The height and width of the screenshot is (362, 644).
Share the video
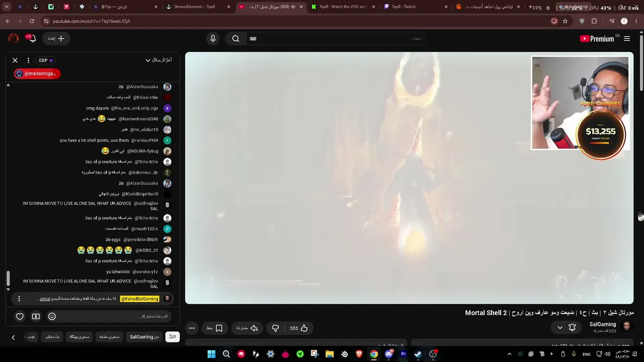coord(247,328)
